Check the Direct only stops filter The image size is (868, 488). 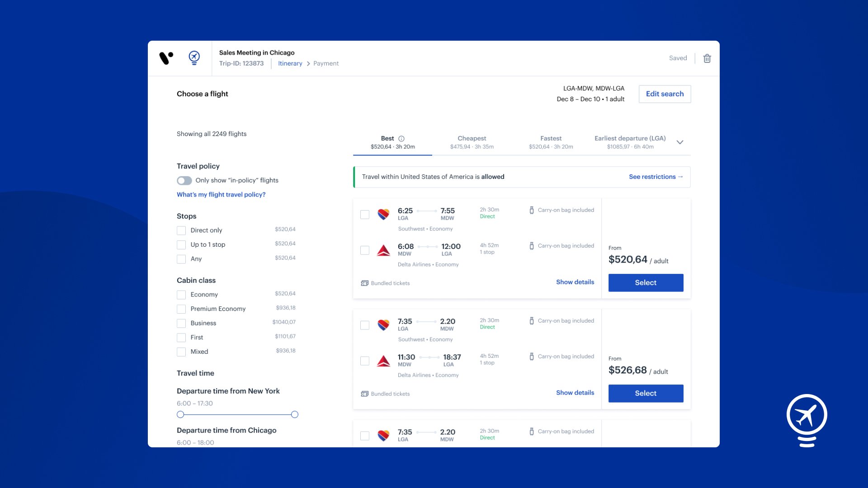[181, 230]
